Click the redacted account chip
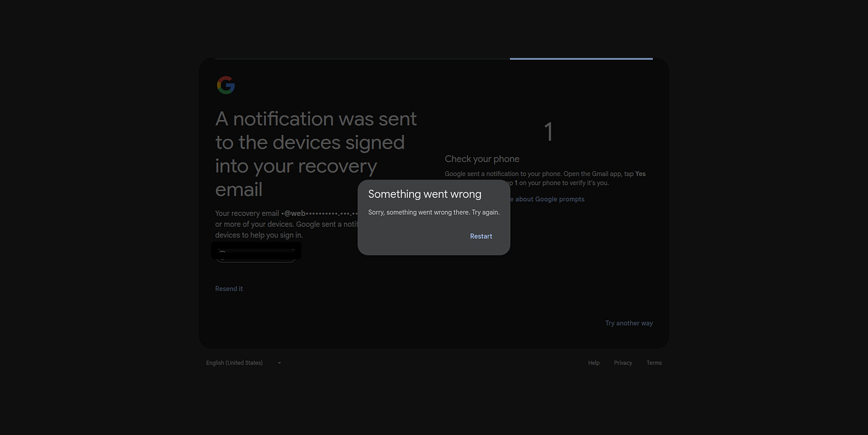The image size is (868, 435). (256, 252)
